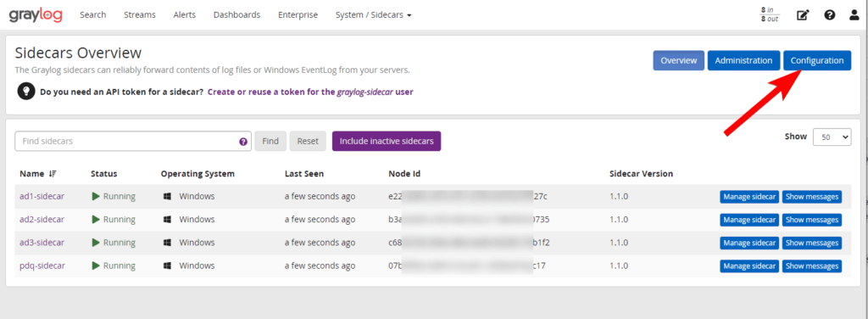The image size is (868, 319).
Task: Click the Status column header
Action: [x=104, y=174]
